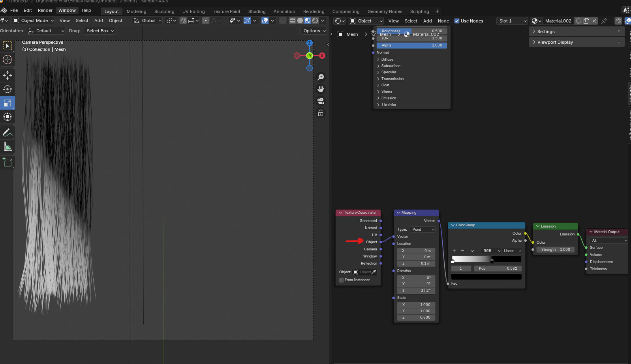Click the black color swatch in Color Ramp
Screen dimensions: 631x364
[486, 277]
